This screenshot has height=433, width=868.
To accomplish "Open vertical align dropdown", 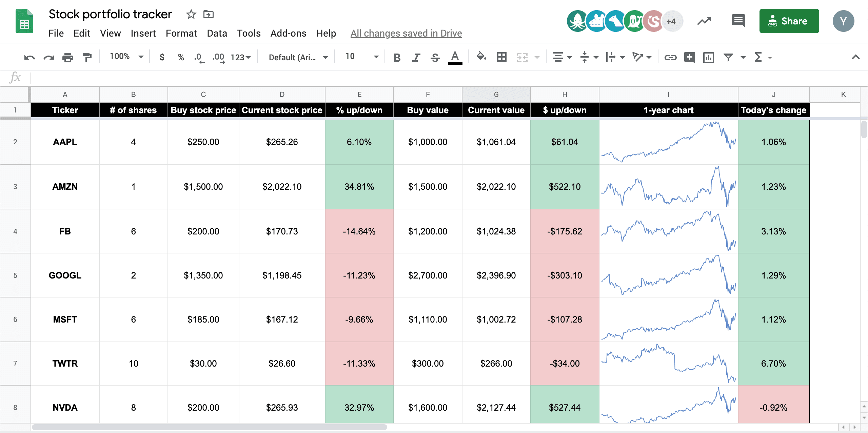I will [x=589, y=57].
